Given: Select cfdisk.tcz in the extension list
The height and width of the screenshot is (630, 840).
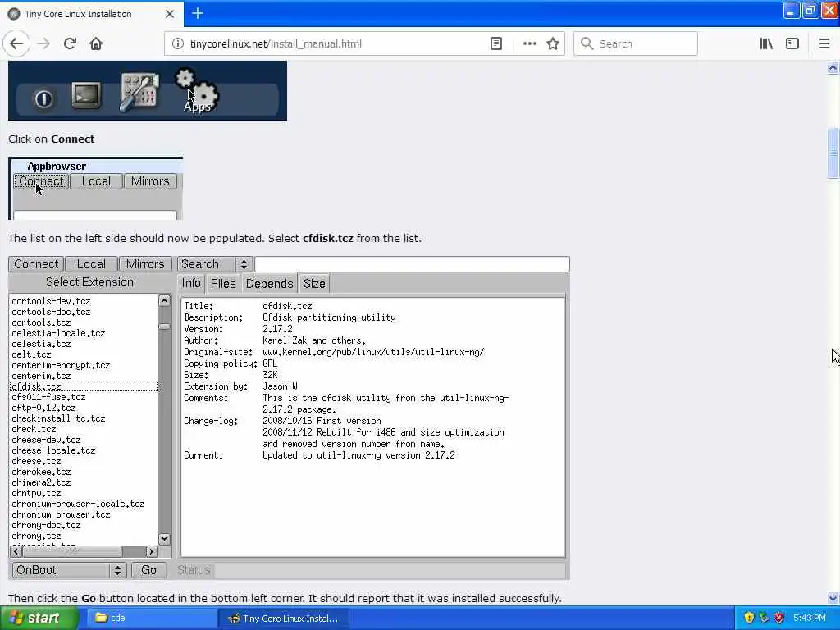Looking at the screenshot, I should [x=84, y=386].
